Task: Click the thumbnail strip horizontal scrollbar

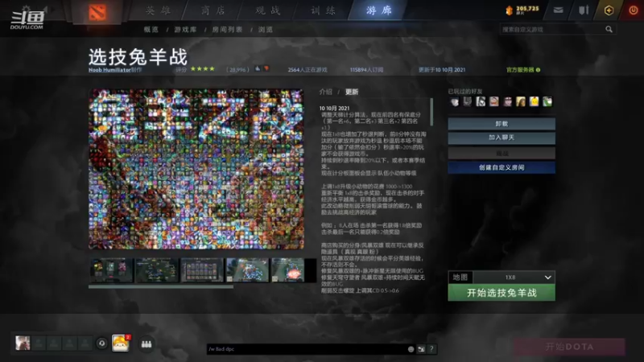Action: click(161, 286)
